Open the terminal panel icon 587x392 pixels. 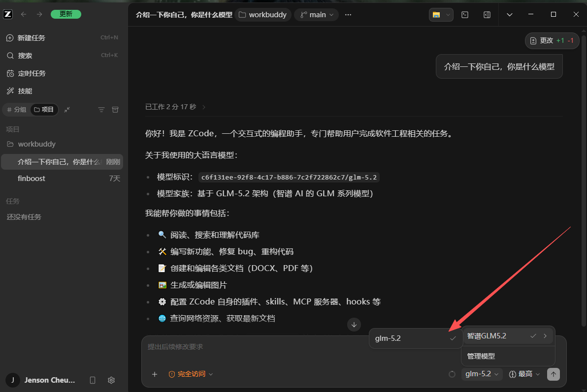tap(465, 15)
